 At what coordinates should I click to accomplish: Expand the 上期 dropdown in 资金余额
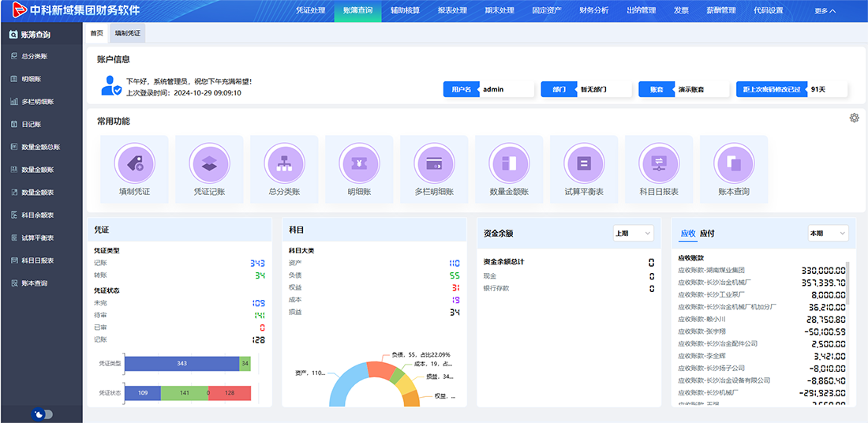point(633,234)
